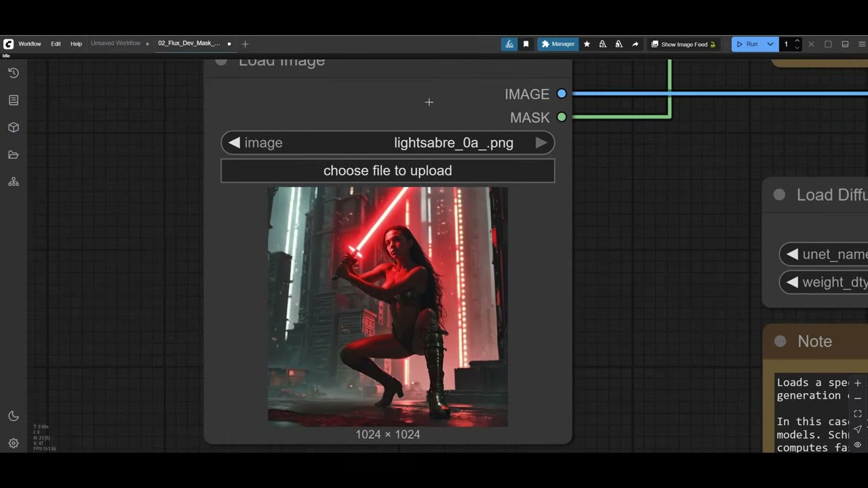This screenshot has width=868, height=488.
Task: Click the Run button
Action: 748,44
